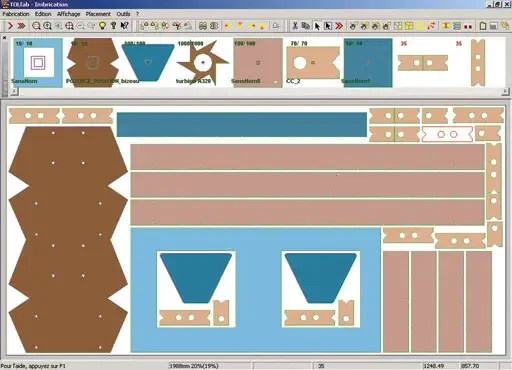Open the Placement menu

coord(98,14)
